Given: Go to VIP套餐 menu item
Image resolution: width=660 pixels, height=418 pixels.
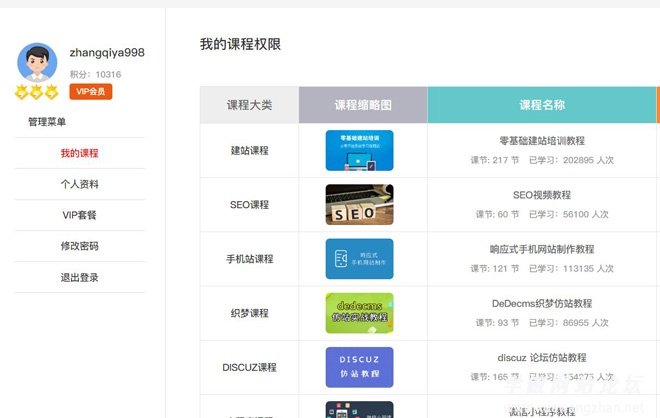Looking at the screenshot, I should tap(79, 215).
